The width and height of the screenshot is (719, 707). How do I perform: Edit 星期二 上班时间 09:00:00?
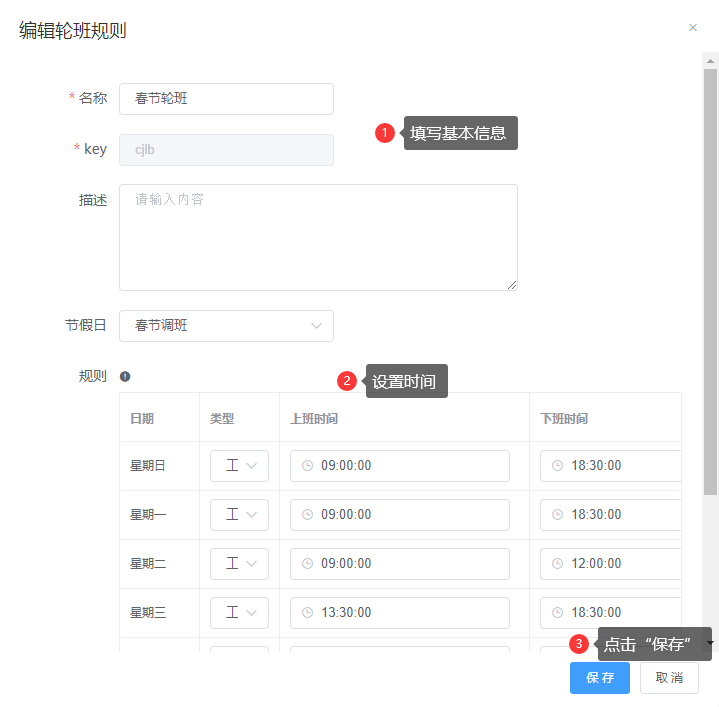pyautogui.click(x=399, y=564)
